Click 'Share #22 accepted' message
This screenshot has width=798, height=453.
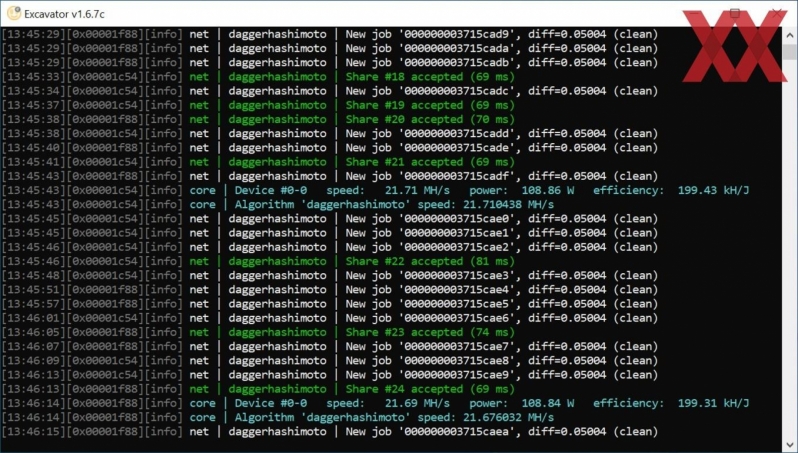(404, 262)
